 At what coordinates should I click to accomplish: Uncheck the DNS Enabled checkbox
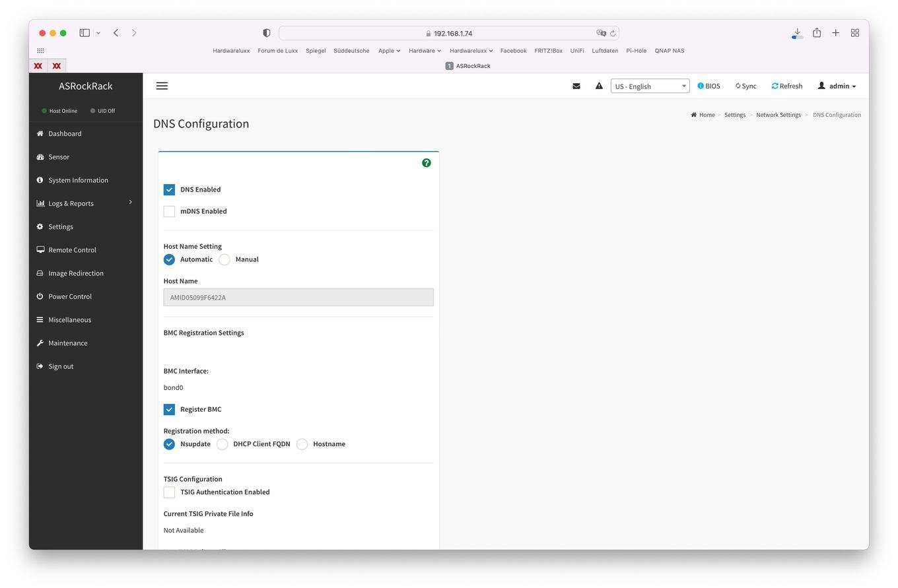click(x=170, y=189)
